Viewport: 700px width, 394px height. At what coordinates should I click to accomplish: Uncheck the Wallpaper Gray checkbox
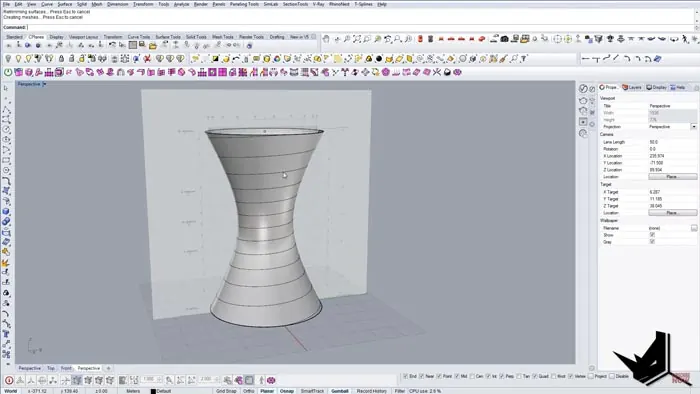(x=652, y=241)
